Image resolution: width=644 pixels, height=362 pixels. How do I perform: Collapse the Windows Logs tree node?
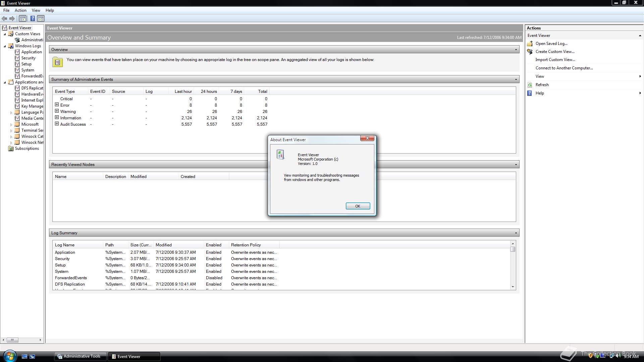tap(5, 46)
